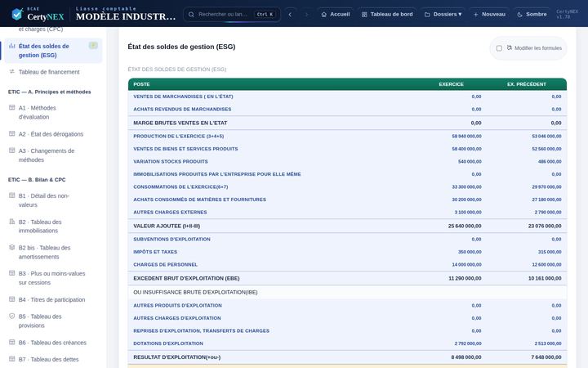Click the chart icon of État des soldes de gestion
The height and width of the screenshot is (368, 588).
click(x=12, y=46)
